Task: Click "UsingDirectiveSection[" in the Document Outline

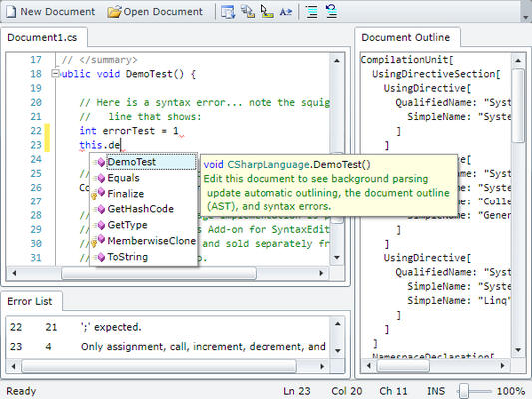Action: pos(436,74)
